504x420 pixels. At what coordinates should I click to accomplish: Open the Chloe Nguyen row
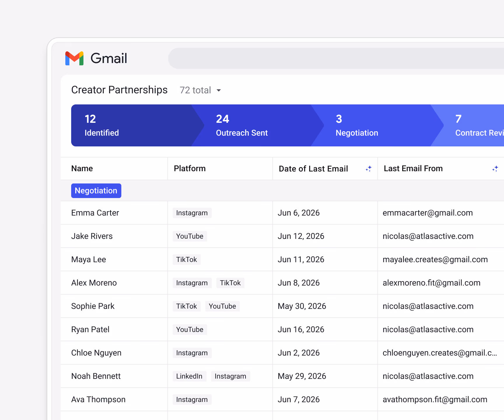pos(282,353)
